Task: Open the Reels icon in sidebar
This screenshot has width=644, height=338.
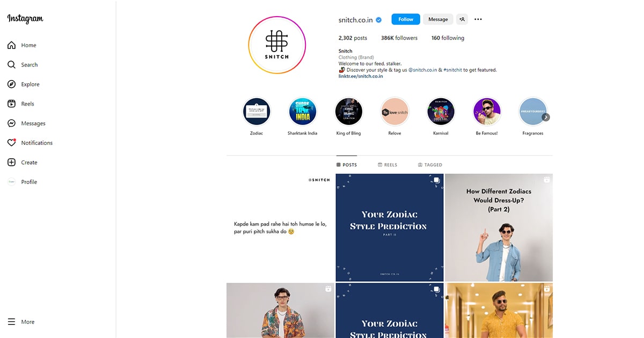Action: [x=11, y=104]
